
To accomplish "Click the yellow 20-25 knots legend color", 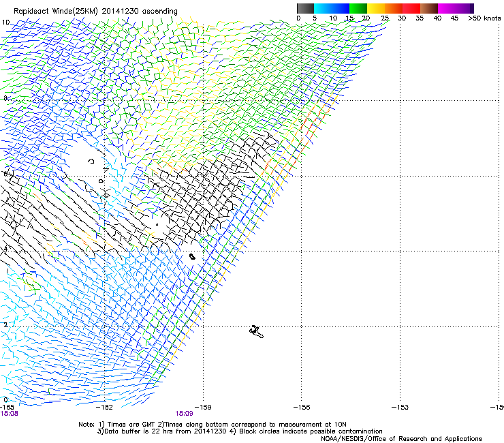I will [x=376, y=8].
